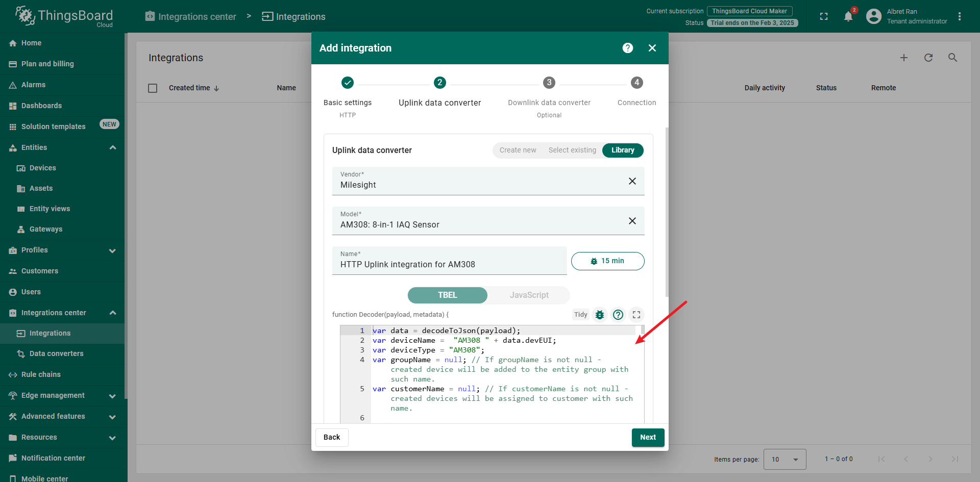Open the help icon in Add integration header

click(628, 48)
